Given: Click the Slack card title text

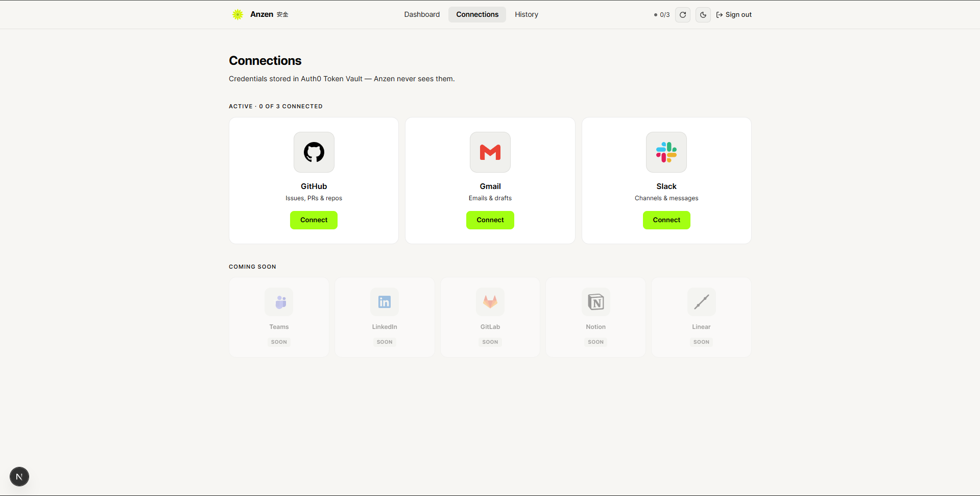Looking at the screenshot, I should tap(666, 186).
